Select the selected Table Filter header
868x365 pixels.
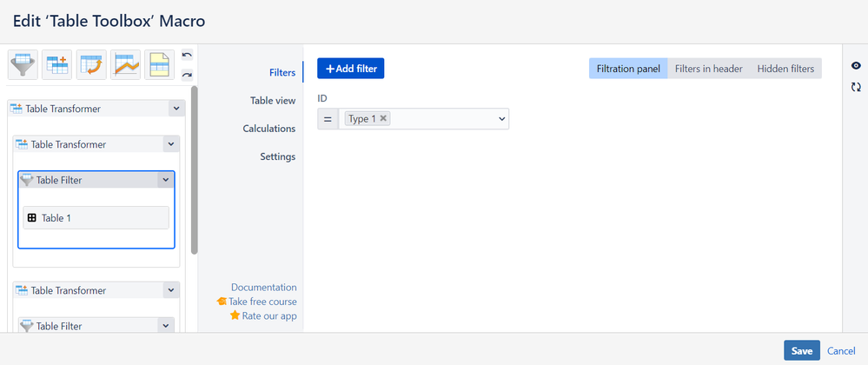pyautogui.click(x=89, y=180)
